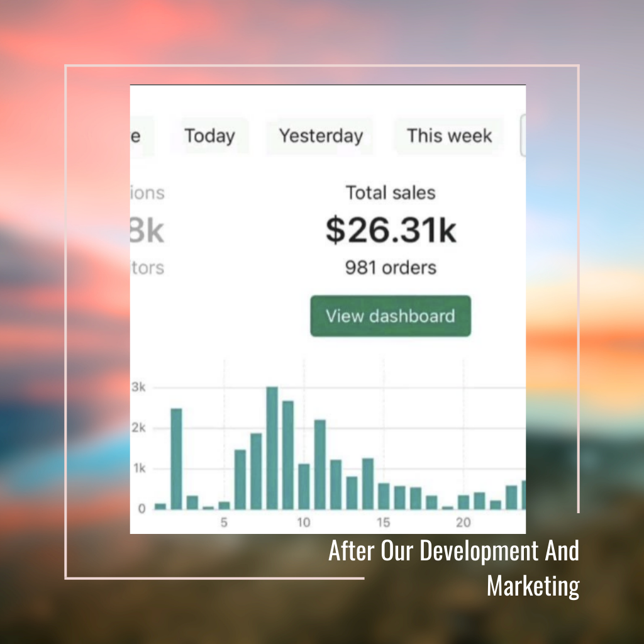
Task: Switch to the Yesterday tab
Action: [x=321, y=136]
